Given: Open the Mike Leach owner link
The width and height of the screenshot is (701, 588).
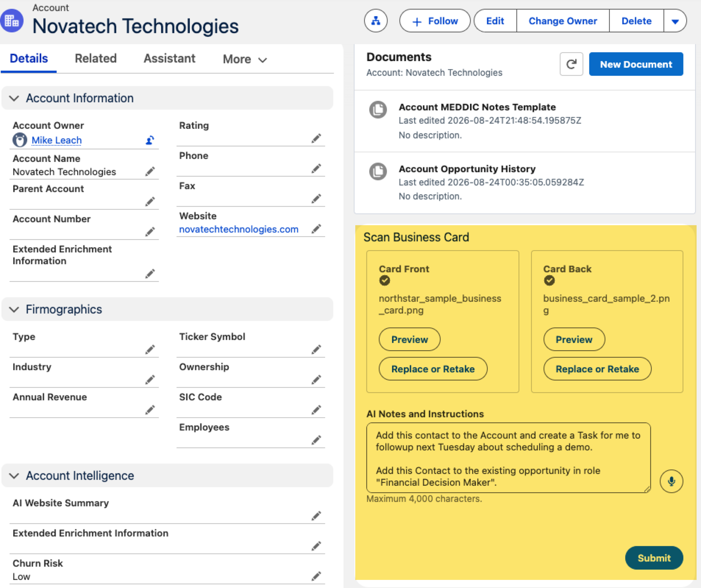Looking at the screenshot, I should 57,140.
